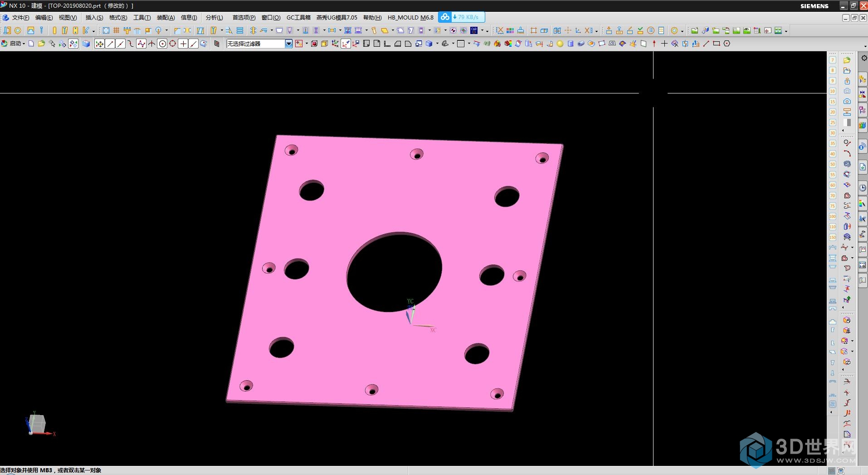Expand the dropdown next to gear ring icon
868x475 pixels.
pyautogui.click(x=682, y=31)
